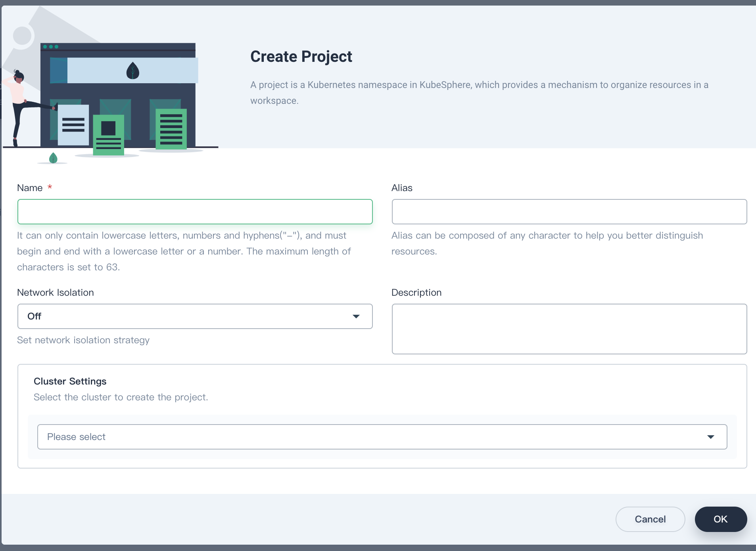Click the leaf illustration above the browser mockup
This screenshot has width=756, height=551.
coord(132,70)
